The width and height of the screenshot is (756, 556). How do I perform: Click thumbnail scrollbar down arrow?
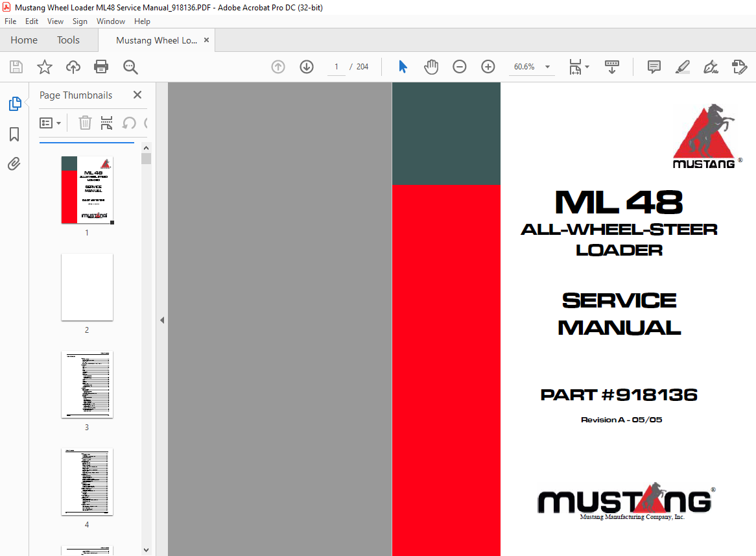click(146, 550)
